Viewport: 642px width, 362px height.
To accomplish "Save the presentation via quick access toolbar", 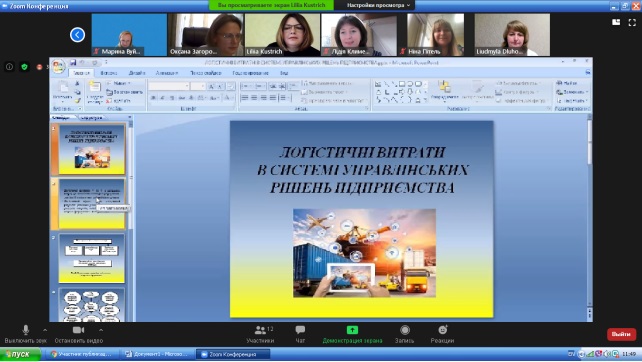I will [73, 62].
